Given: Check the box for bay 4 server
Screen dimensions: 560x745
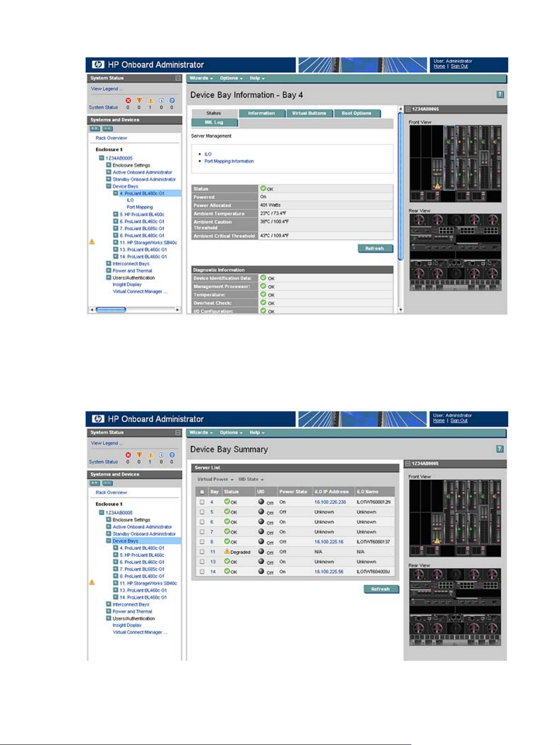Looking at the screenshot, I should point(202,502).
